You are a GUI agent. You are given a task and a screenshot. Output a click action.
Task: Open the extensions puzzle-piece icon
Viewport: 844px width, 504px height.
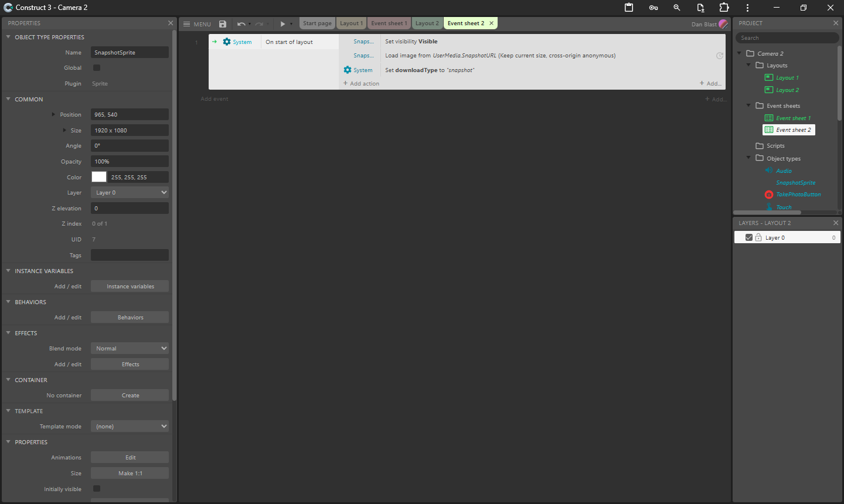(724, 8)
